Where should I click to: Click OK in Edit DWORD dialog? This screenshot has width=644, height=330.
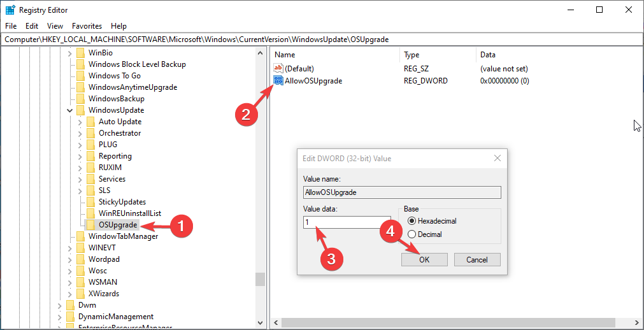424,260
